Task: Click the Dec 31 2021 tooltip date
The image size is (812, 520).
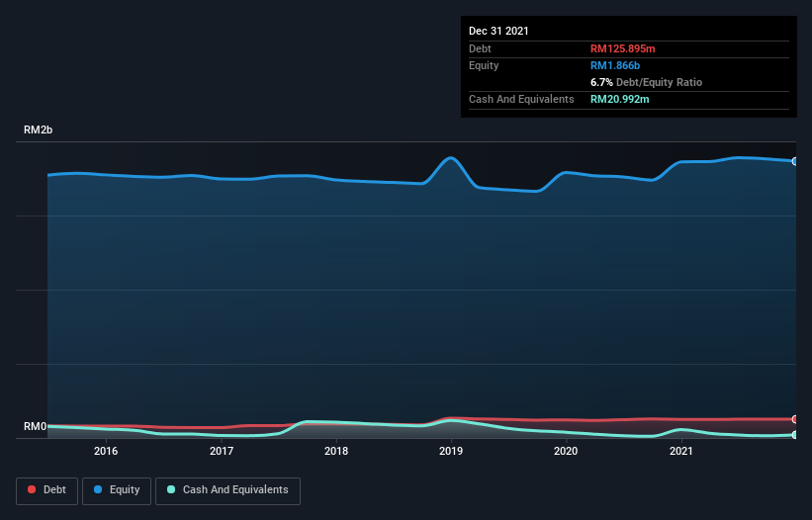Action: click(x=498, y=31)
